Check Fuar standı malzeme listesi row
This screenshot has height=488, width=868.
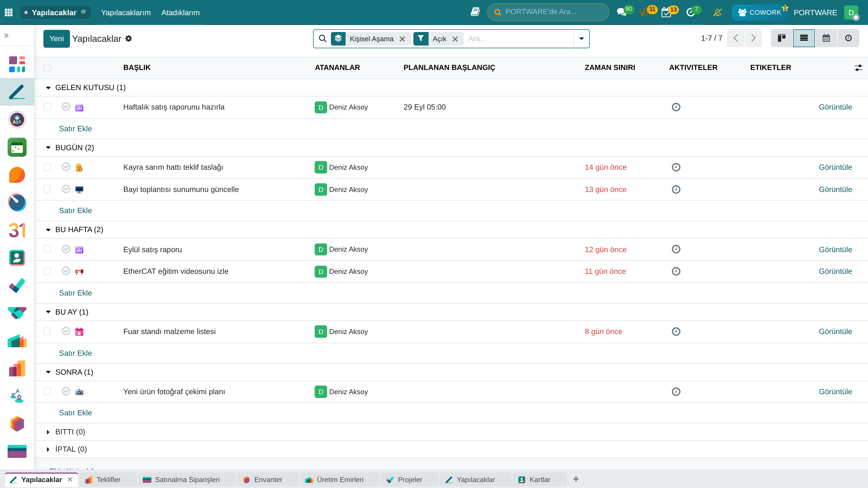click(47, 331)
